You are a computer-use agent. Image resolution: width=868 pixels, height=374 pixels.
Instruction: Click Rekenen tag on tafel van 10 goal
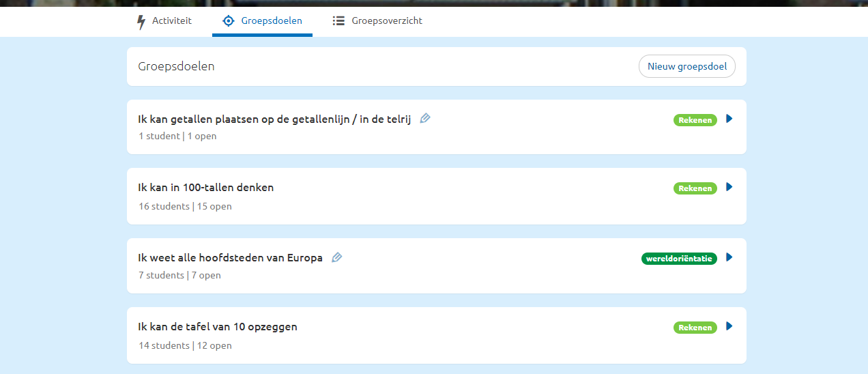pos(695,328)
